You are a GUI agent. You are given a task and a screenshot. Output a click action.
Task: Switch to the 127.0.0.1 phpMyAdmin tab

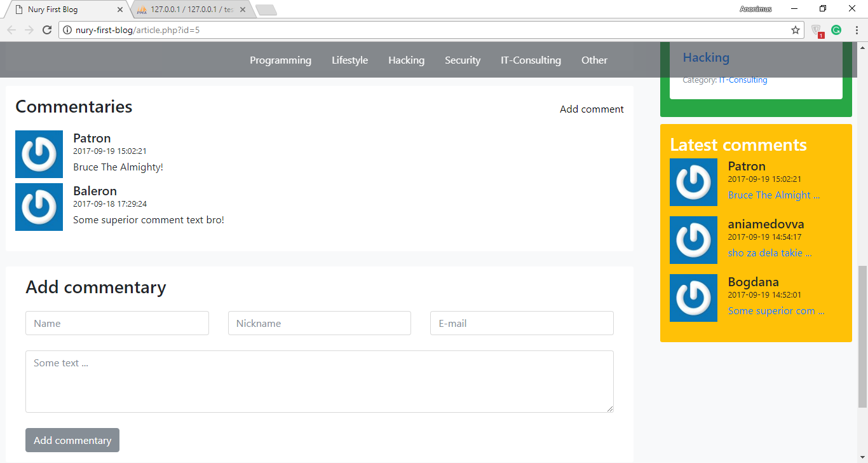click(191, 10)
